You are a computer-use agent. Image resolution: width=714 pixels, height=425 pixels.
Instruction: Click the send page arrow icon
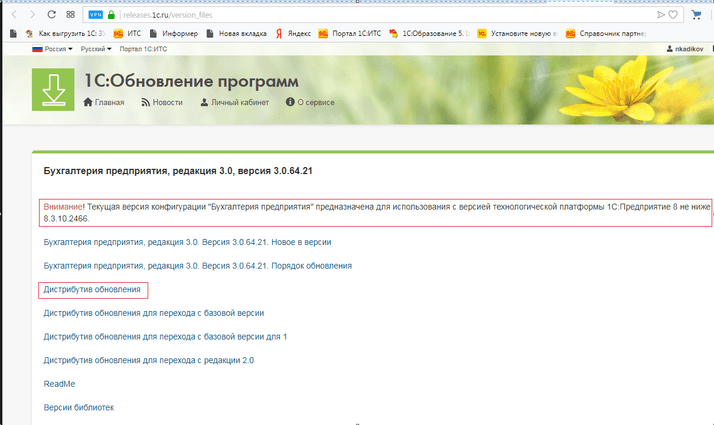661,15
